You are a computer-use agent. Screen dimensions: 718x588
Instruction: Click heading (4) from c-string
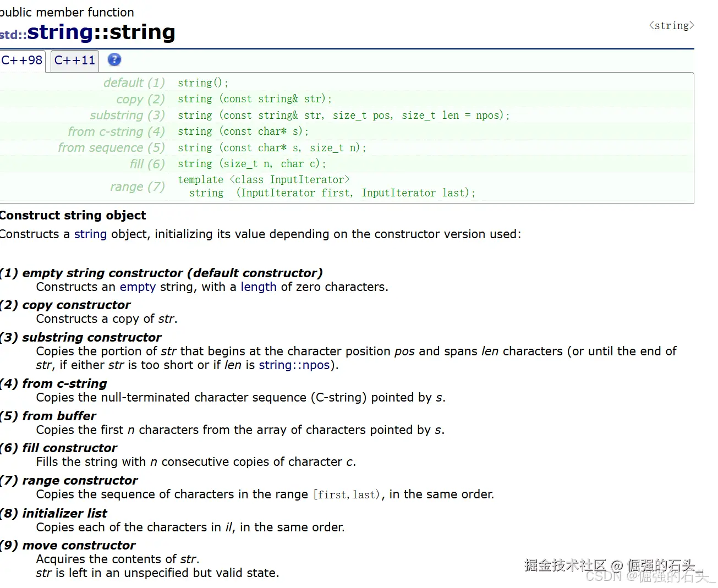53,384
